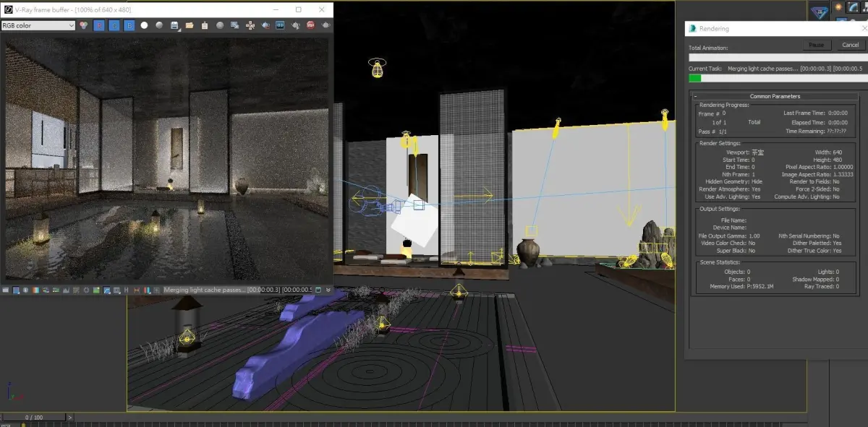Click 'Last Frame Time: 0:00:00' text
This screenshot has width=868, height=427.
pos(815,113)
